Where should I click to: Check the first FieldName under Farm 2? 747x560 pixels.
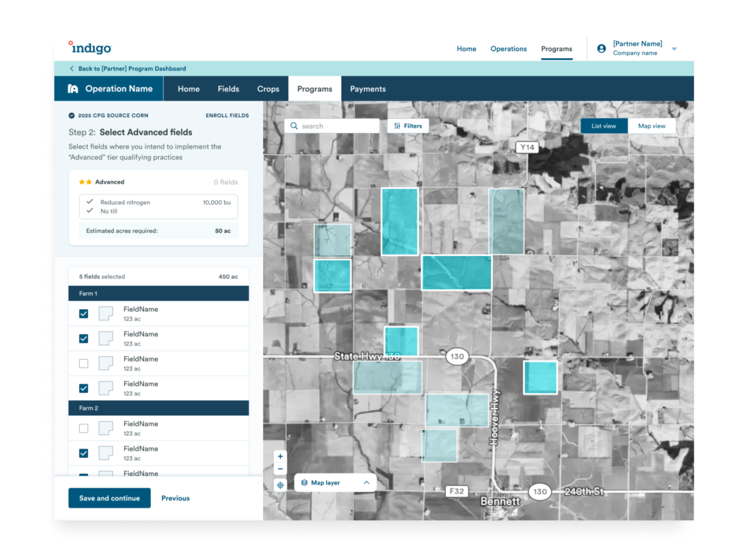pyautogui.click(x=84, y=428)
